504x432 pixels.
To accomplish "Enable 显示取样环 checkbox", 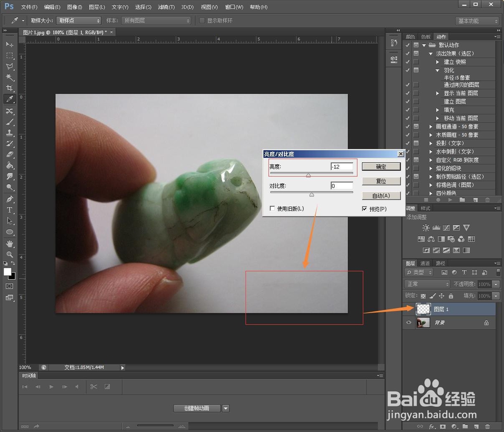I will (202, 21).
